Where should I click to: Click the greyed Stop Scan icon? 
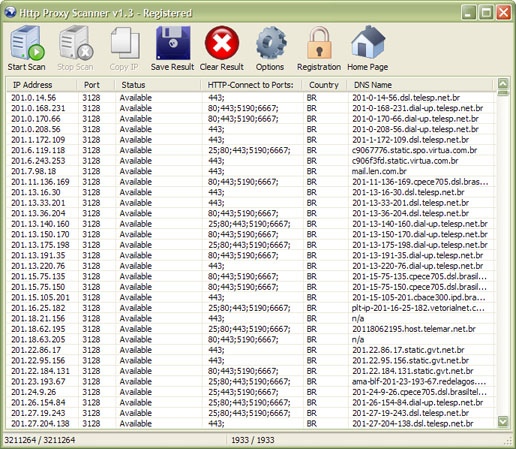coord(76,44)
